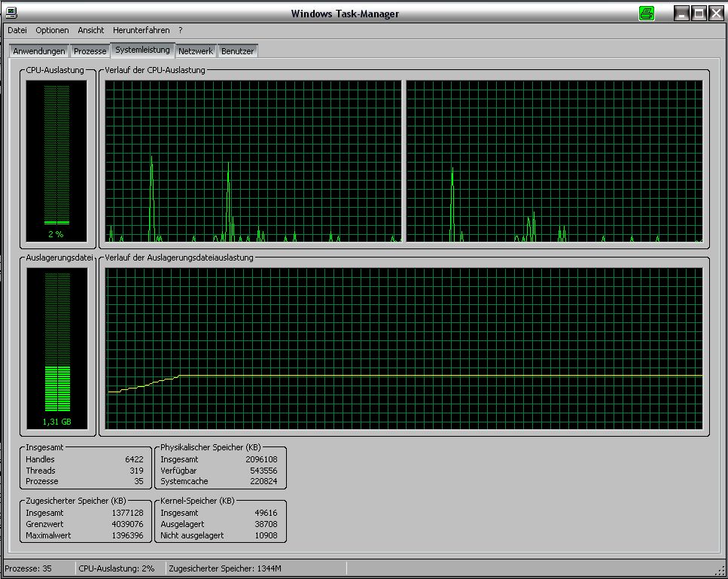Click the Verfügbar value 543556

click(x=263, y=471)
